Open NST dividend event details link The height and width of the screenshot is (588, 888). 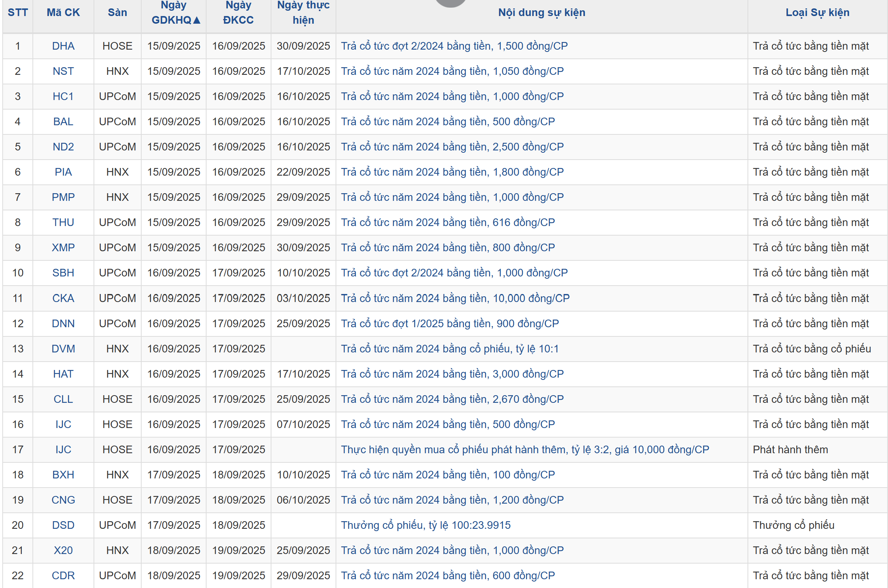click(x=452, y=71)
